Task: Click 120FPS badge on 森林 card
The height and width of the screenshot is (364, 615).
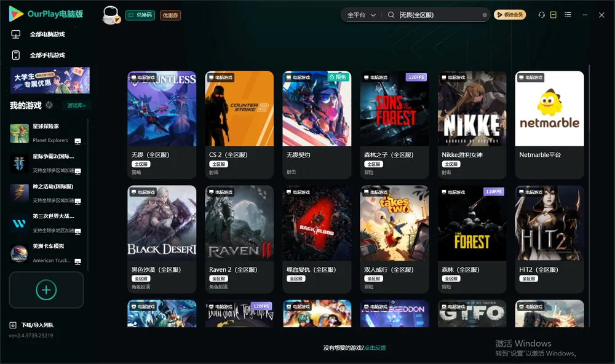Action: click(494, 192)
